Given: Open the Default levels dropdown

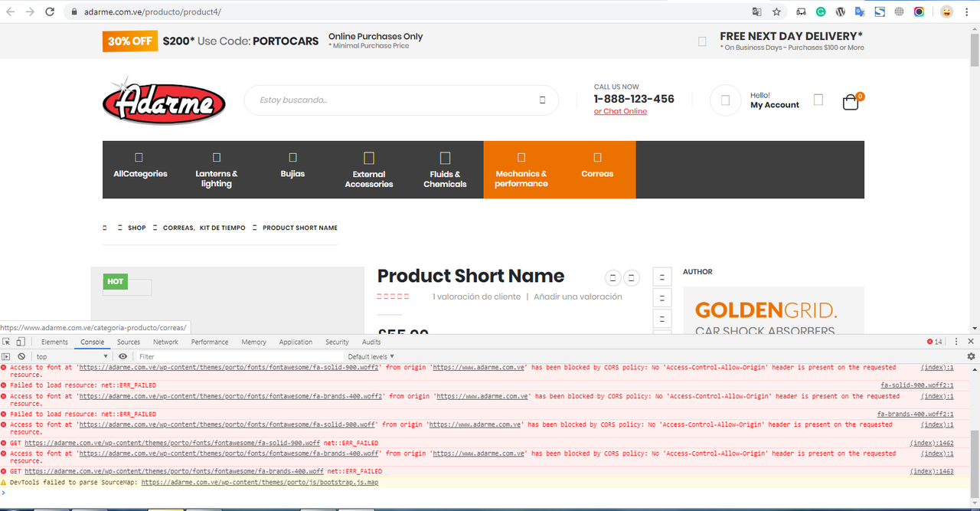Looking at the screenshot, I should click(371, 356).
